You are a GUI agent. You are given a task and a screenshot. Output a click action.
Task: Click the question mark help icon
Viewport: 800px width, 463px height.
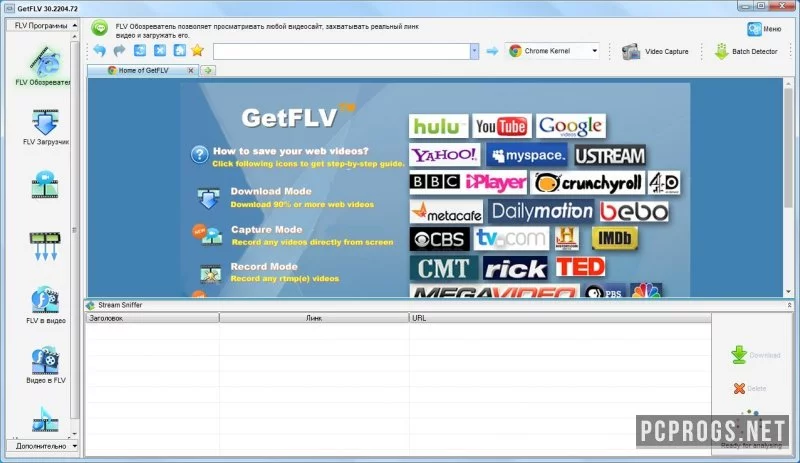point(199,154)
